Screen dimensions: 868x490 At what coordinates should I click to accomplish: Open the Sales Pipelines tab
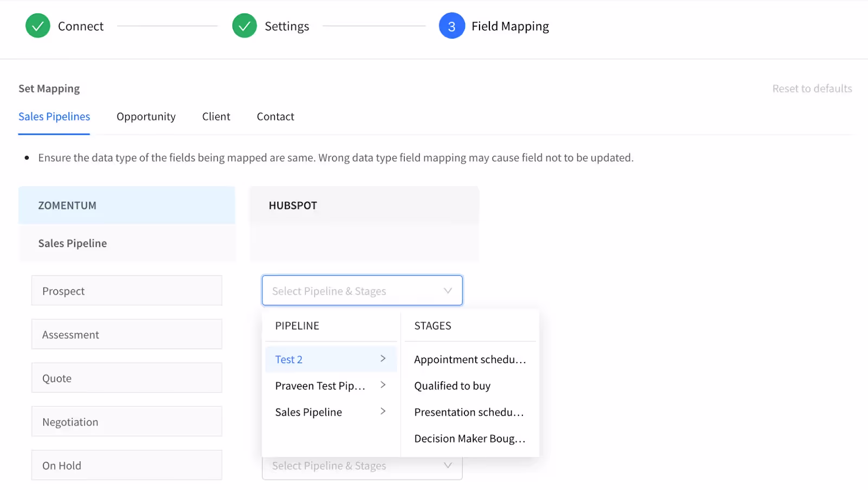pyautogui.click(x=54, y=117)
